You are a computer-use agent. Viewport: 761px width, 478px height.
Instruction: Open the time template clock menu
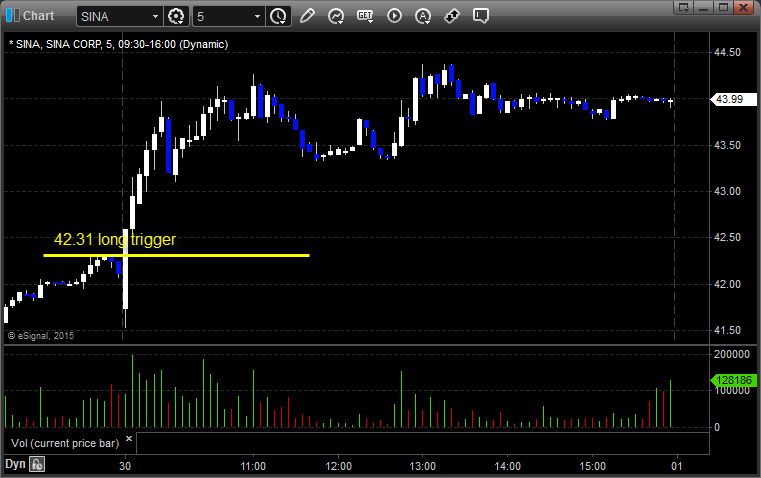pyautogui.click(x=279, y=16)
